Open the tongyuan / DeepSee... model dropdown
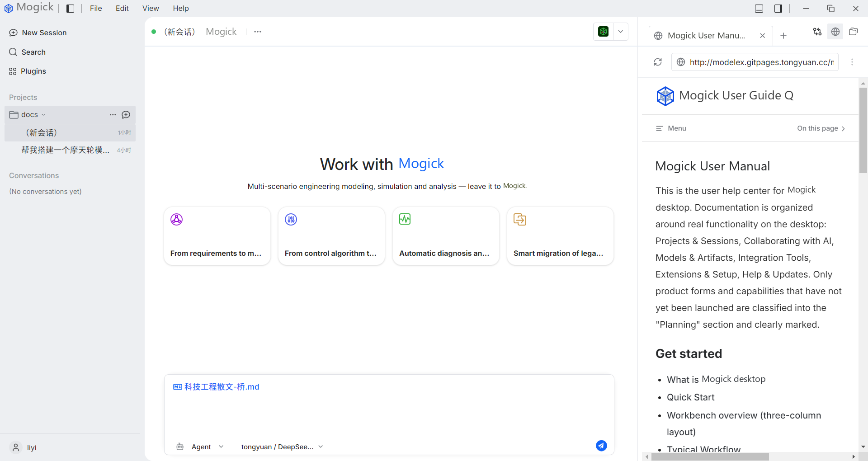The height and width of the screenshot is (461, 868). click(x=282, y=447)
